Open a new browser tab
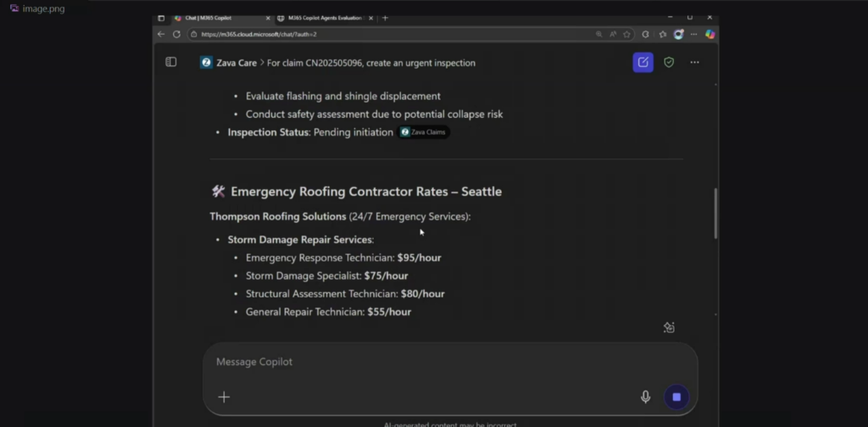The width and height of the screenshot is (868, 427). [385, 18]
